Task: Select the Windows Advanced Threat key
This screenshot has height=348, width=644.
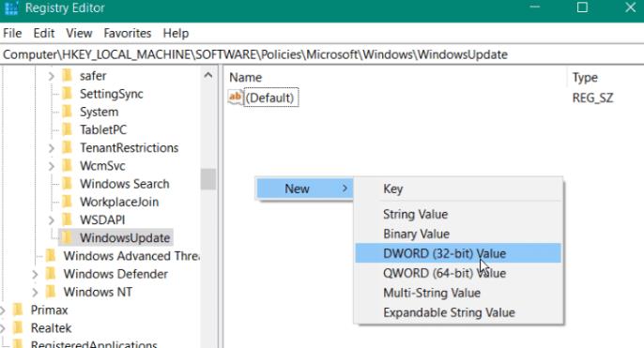Action: 131,256
